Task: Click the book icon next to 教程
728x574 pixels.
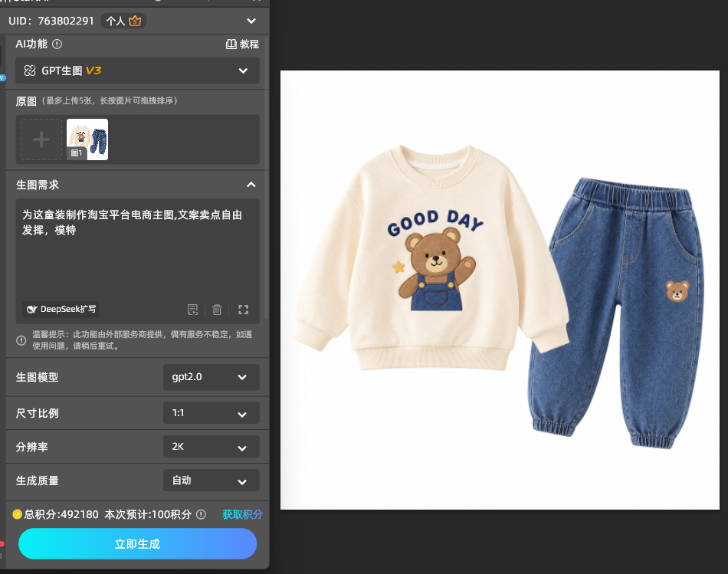Action: pyautogui.click(x=231, y=44)
